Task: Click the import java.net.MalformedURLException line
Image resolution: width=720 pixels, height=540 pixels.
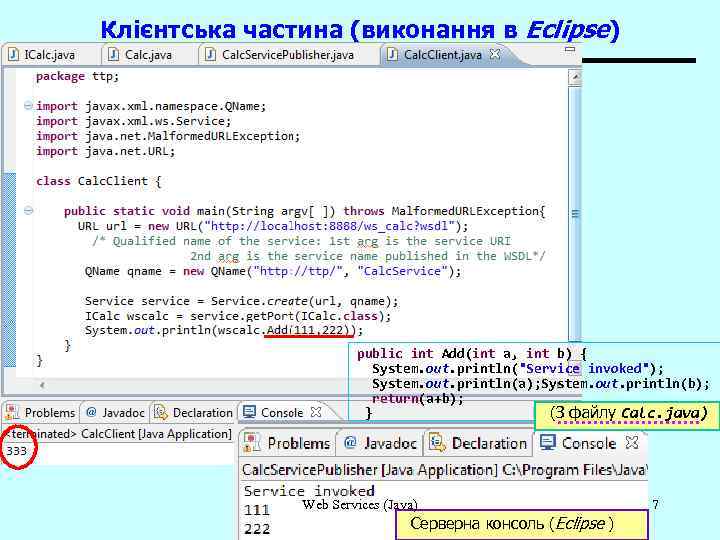Action: [168, 136]
